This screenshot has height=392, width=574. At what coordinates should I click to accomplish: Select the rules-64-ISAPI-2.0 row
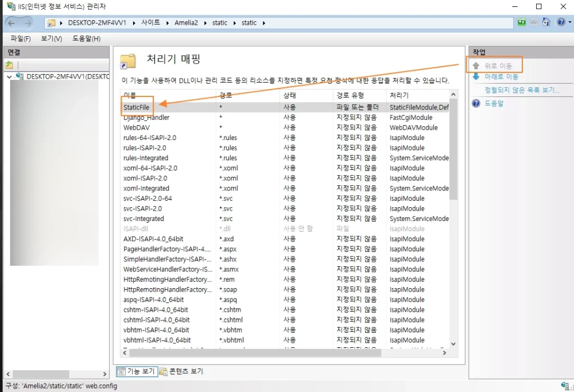[x=285, y=138]
